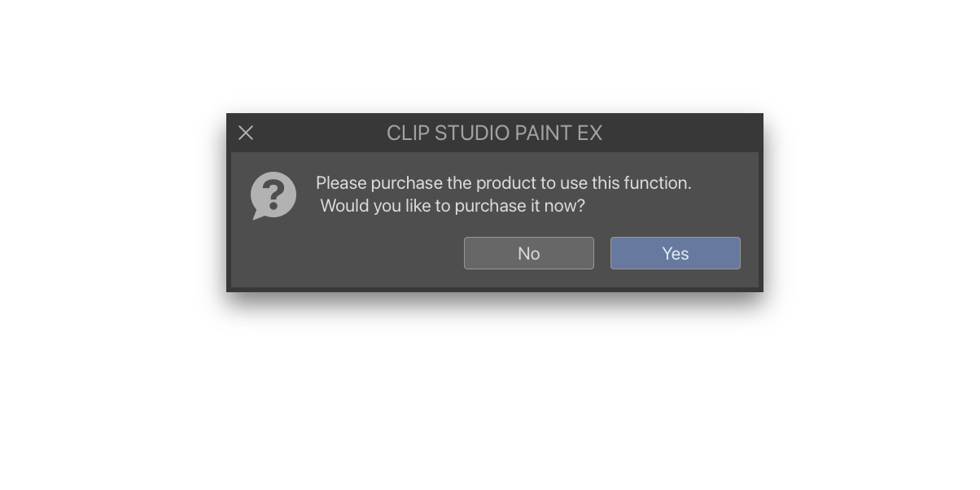The width and height of the screenshot is (980, 490).
Task: Click the question mark speech bubble icon
Action: 273,195
